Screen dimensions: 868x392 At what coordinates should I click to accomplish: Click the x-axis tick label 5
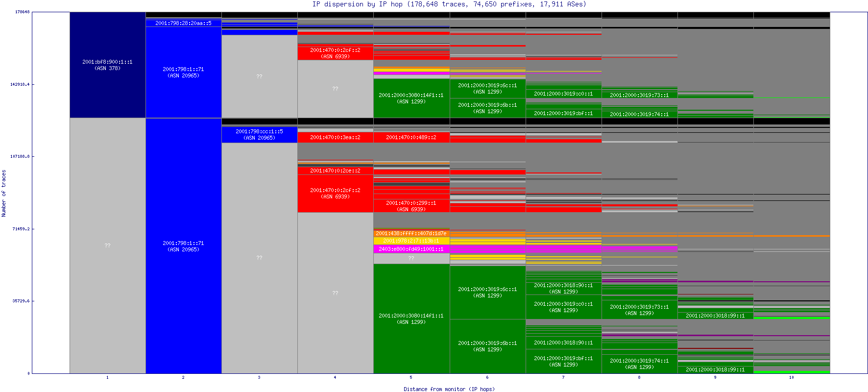(411, 377)
